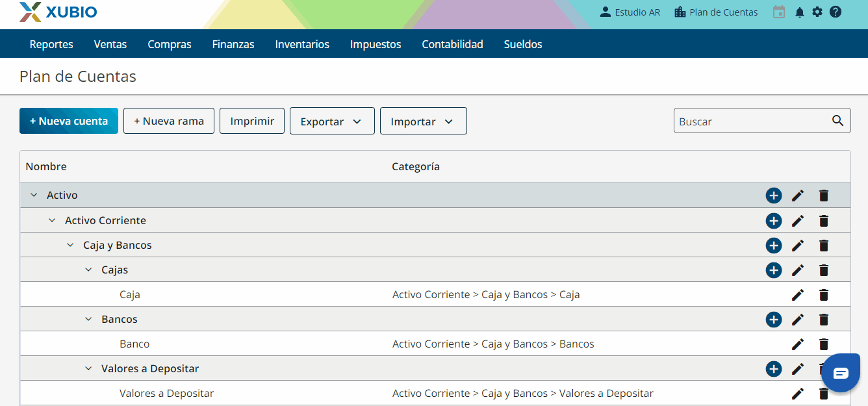Delete the Banco account

824,344
